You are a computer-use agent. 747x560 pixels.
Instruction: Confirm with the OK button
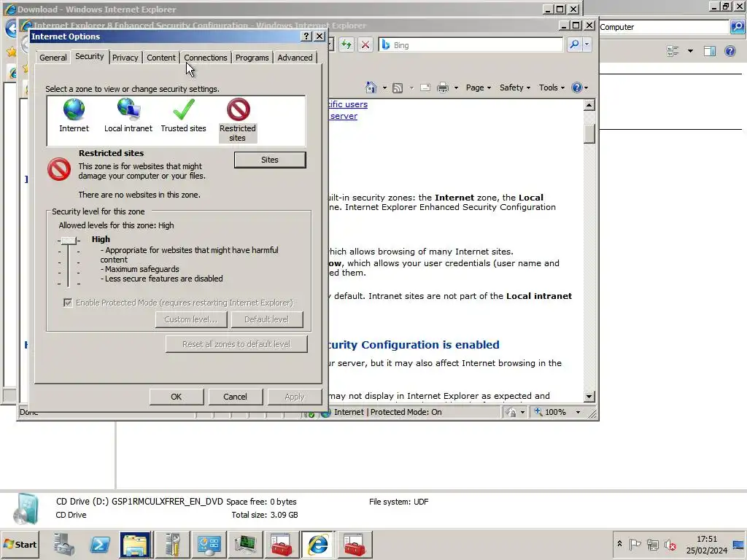tap(177, 397)
